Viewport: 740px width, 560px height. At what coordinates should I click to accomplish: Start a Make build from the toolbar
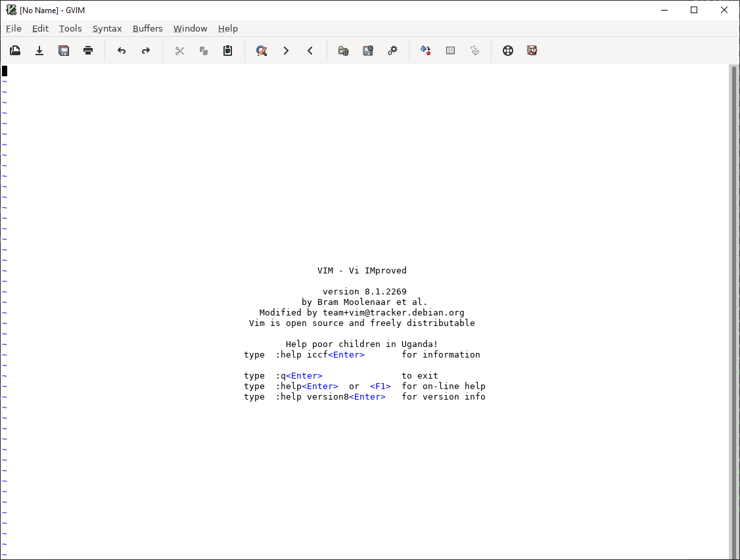(425, 51)
